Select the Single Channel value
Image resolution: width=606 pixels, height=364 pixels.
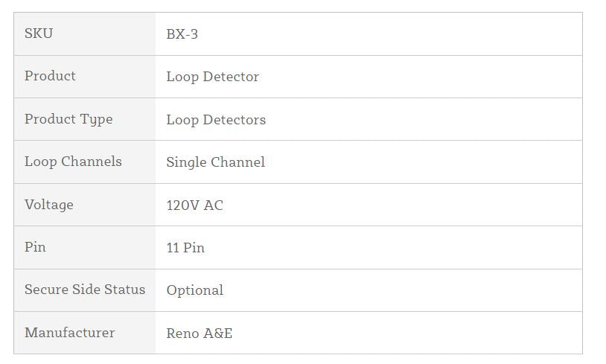tap(216, 162)
